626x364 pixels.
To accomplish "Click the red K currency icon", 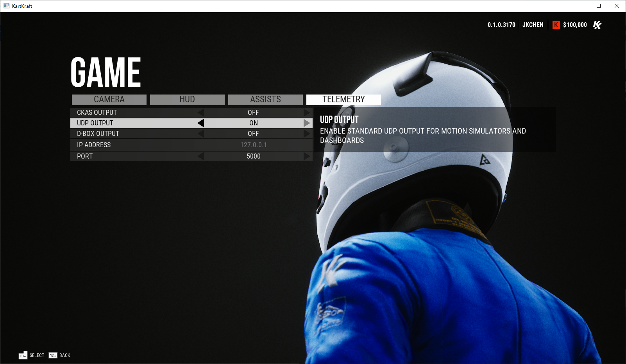I will (x=556, y=25).
